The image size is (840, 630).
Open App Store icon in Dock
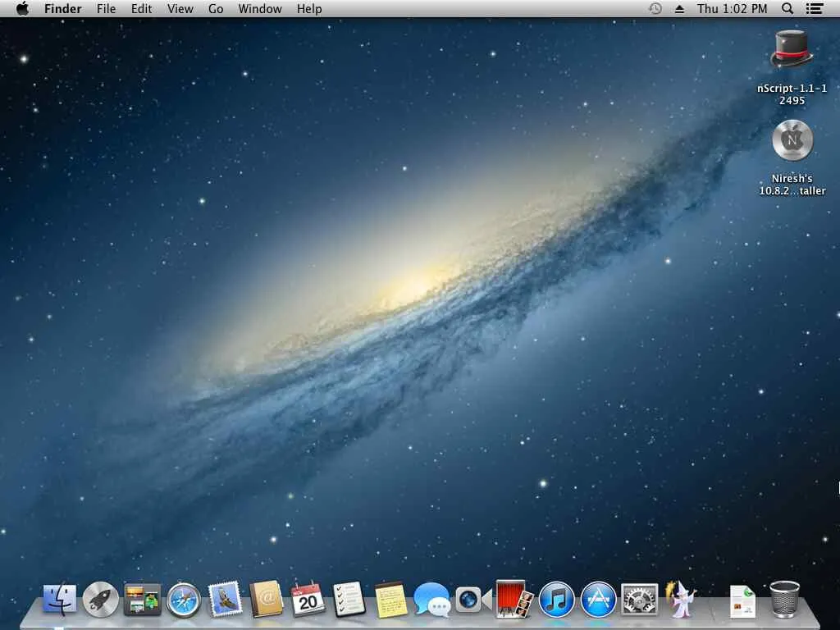pos(598,600)
